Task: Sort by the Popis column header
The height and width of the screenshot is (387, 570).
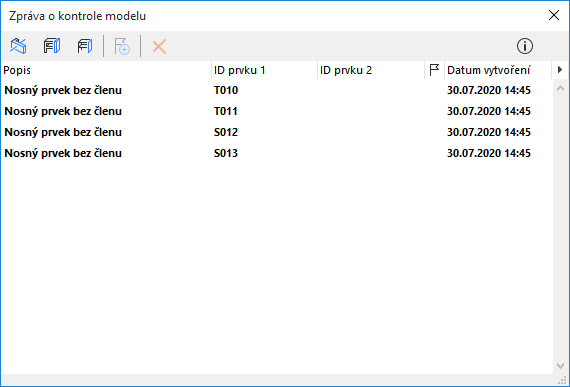Action: [x=106, y=70]
